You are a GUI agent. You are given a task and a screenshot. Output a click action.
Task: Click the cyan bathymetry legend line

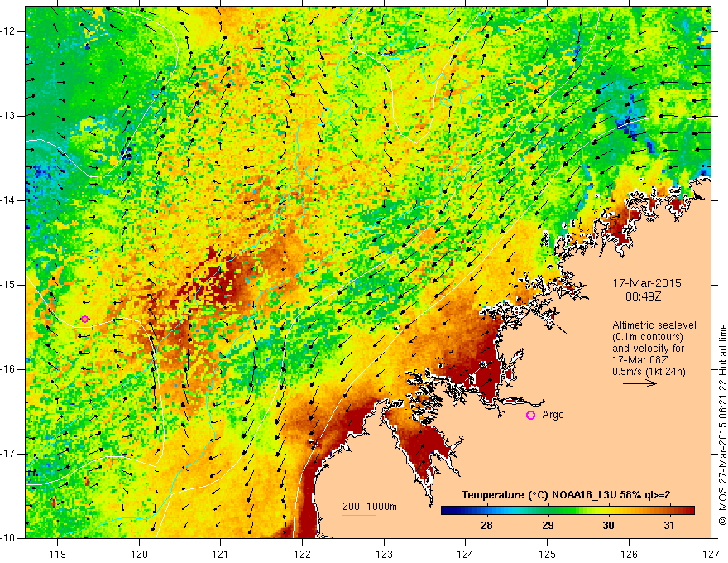click(x=359, y=515)
